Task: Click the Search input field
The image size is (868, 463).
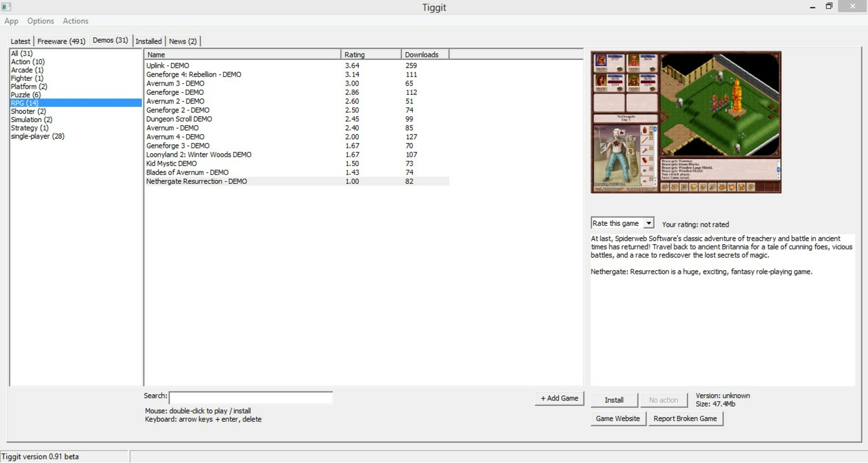Action: [x=251, y=398]
